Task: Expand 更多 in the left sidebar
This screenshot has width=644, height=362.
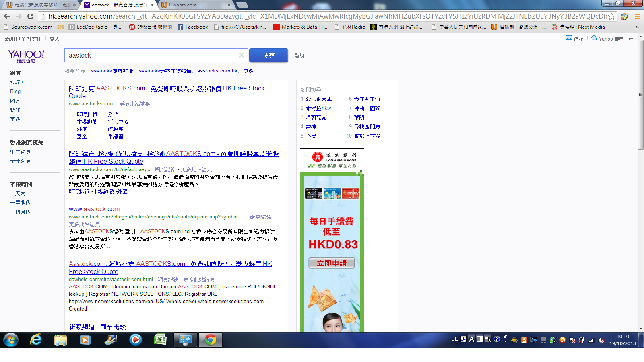Action: (15, 119)
